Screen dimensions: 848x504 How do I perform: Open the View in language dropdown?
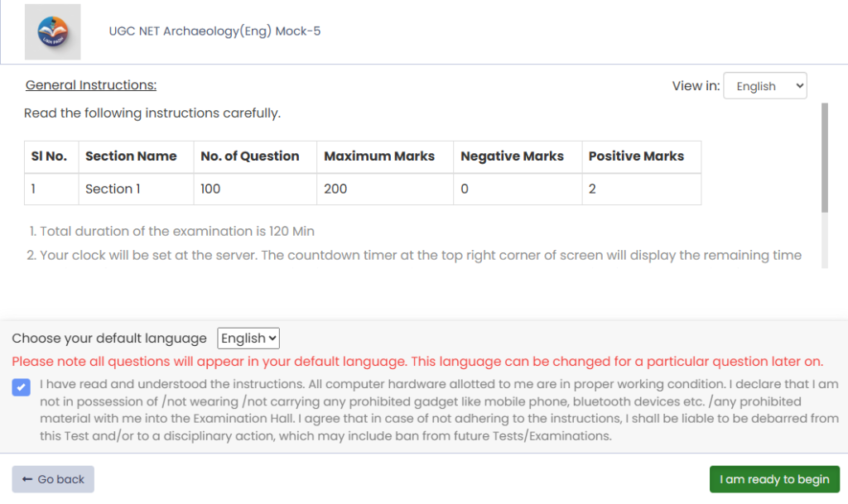pos(764,86)
